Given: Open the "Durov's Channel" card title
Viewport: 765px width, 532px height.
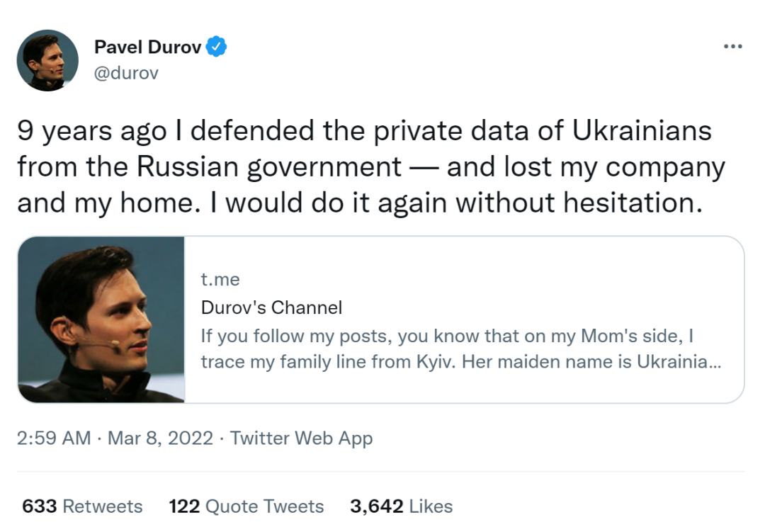Looking at the screenshot, I should tap(271, 307).
